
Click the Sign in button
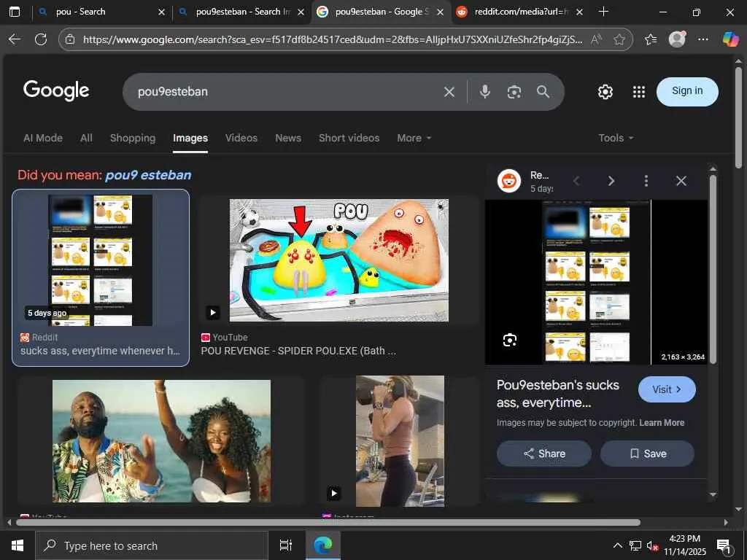pyautogui.click(x=687, y=91)
